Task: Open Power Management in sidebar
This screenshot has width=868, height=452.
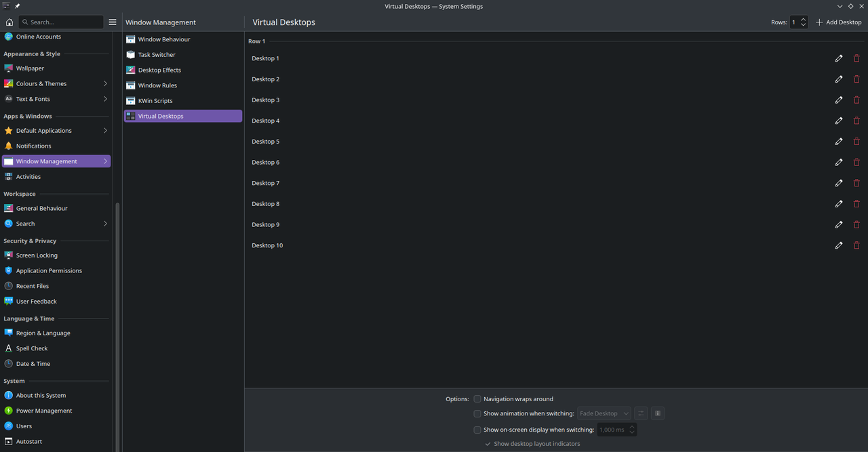Action: 56,411
